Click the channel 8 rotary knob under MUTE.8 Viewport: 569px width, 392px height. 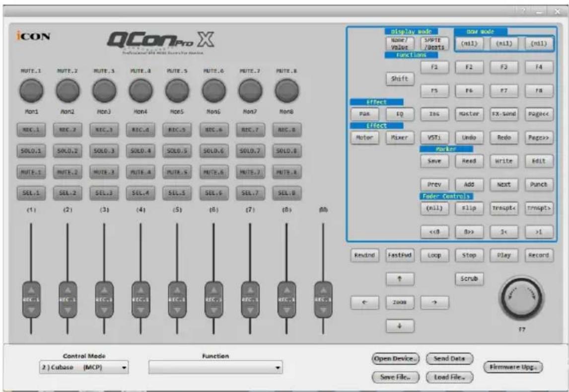coord(286,91)
